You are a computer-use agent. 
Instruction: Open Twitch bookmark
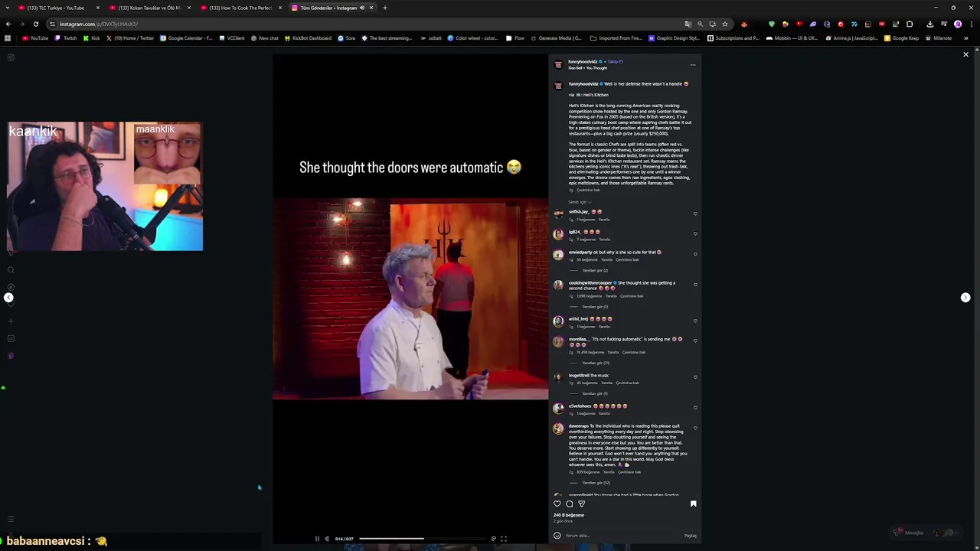(66, 38)
